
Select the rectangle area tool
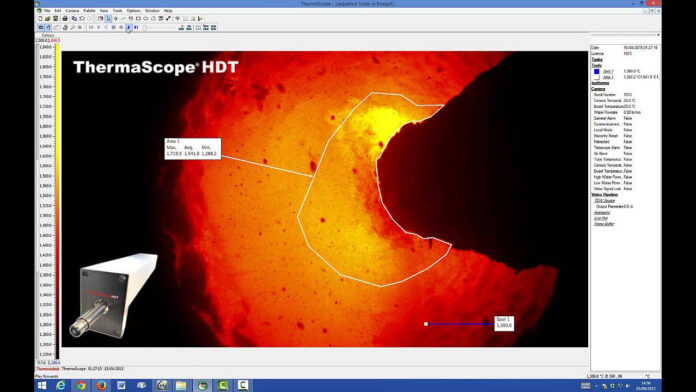pos(138,19)
